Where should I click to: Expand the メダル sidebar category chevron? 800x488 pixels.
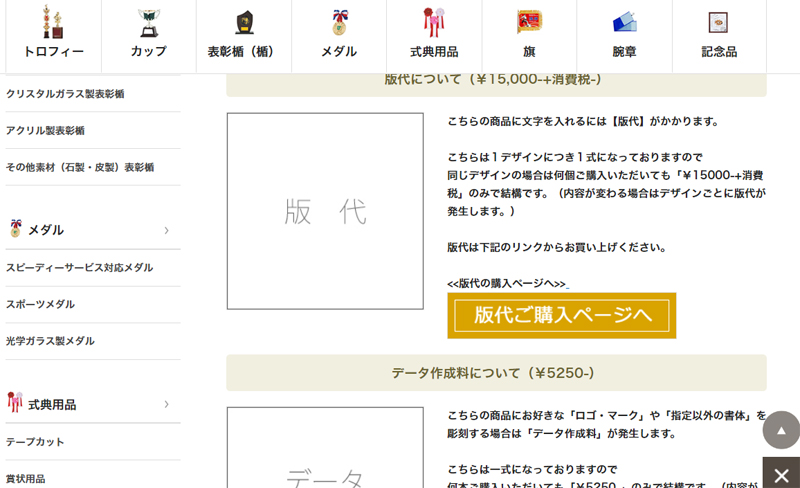tap(166, 230)
